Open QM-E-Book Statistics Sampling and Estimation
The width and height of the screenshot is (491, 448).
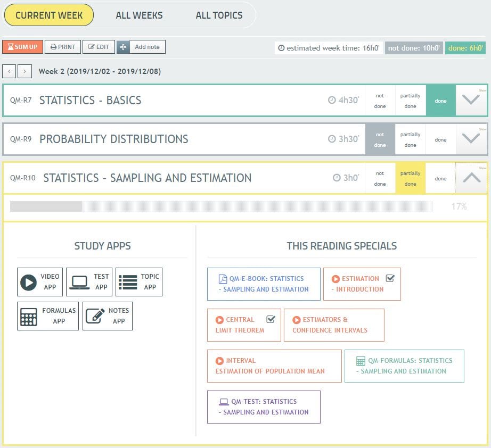(264, 284)
